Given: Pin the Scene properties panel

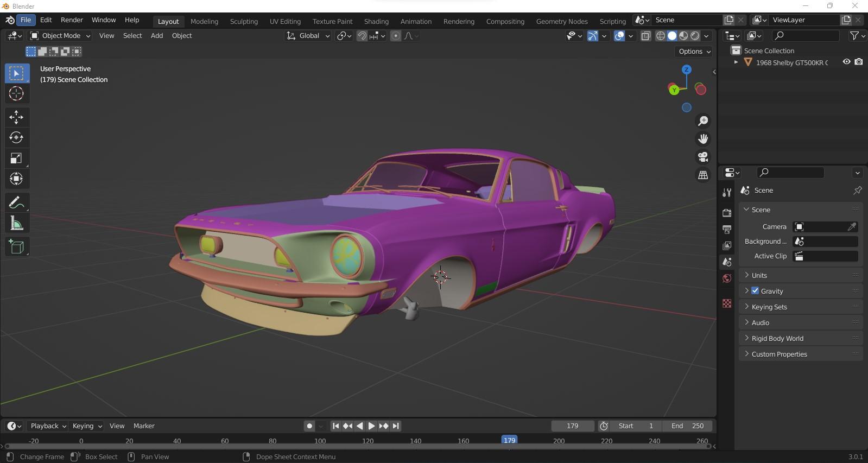Looking at the screenshot, I should [857, 191].
